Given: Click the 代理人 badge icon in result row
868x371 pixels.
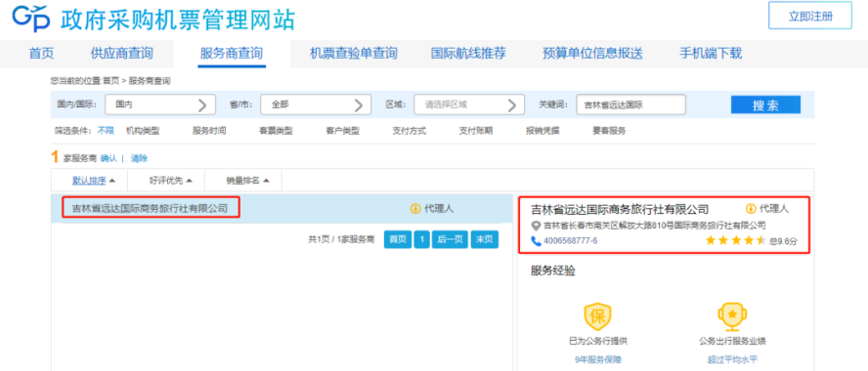Looking at the screenshot, I should click(414, 209).
